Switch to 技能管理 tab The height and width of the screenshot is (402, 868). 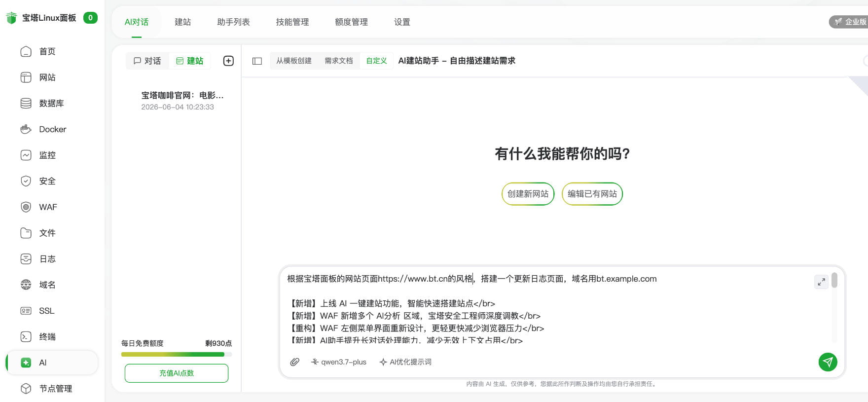292,22
